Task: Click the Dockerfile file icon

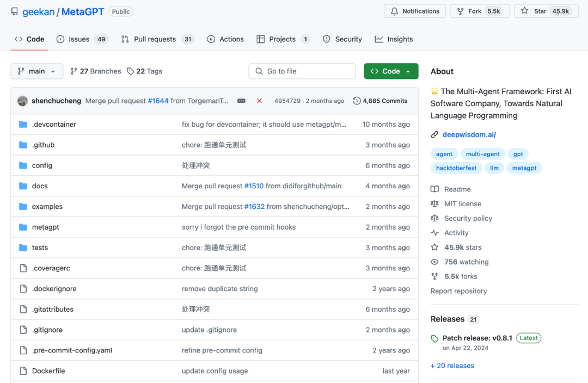Action: 23,371
